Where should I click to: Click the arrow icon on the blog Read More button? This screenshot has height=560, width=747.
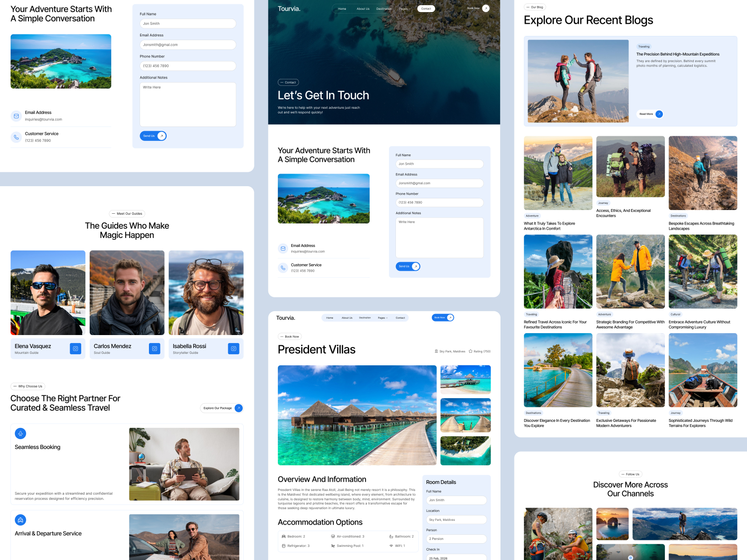click(659, 114)
